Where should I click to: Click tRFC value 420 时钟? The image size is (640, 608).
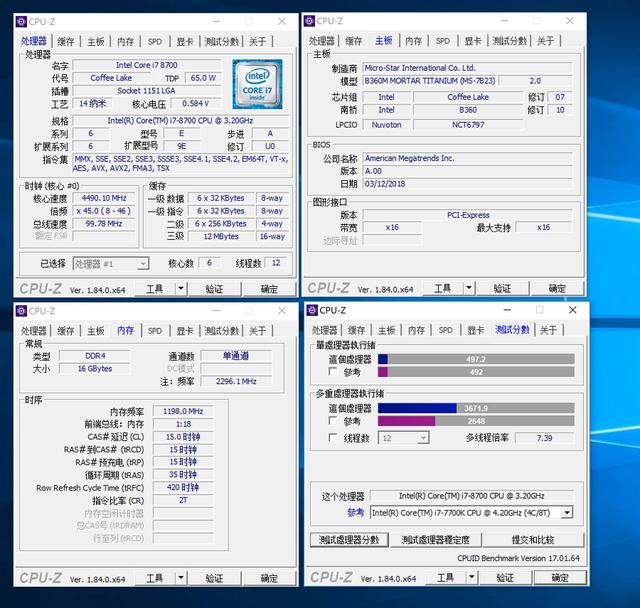tap(183, 487)
